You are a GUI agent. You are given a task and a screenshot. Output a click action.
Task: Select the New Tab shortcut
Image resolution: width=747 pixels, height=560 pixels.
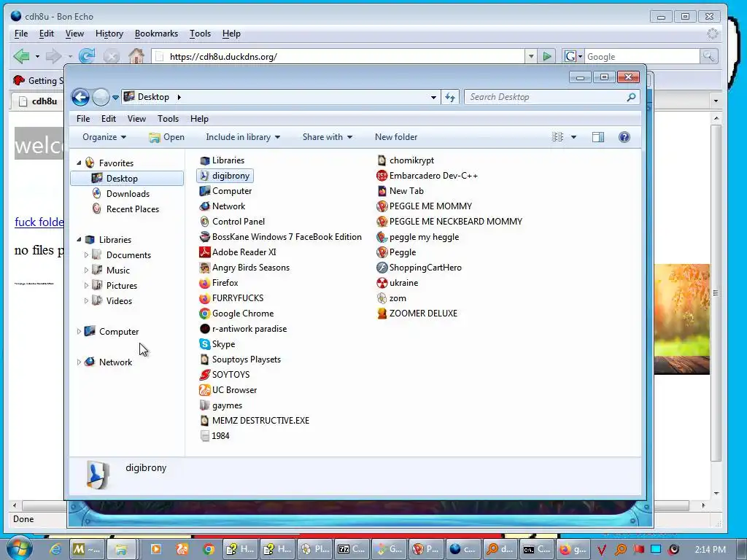(x=400, y=191)
